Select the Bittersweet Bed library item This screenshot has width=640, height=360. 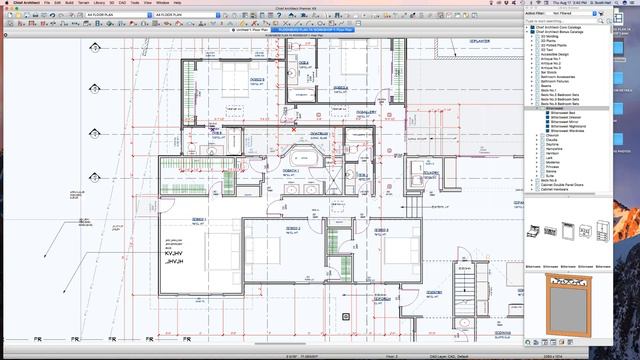pos(562,113)
